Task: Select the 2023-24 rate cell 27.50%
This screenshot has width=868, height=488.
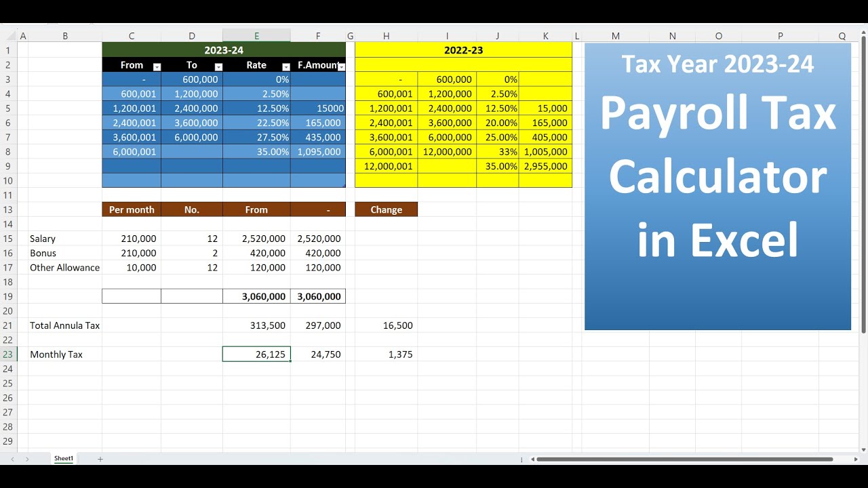Action: point(256,137)
